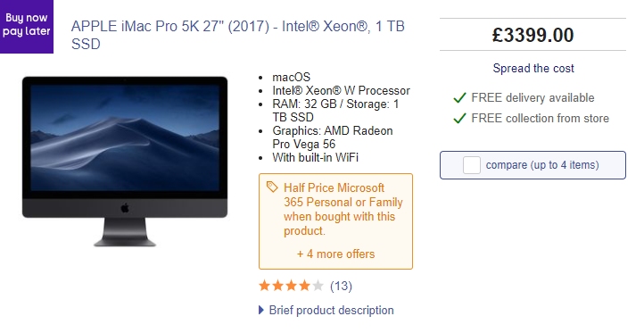Click the FREE delivery available text
This screenshot has height=333, width=644.
(533, 98)
